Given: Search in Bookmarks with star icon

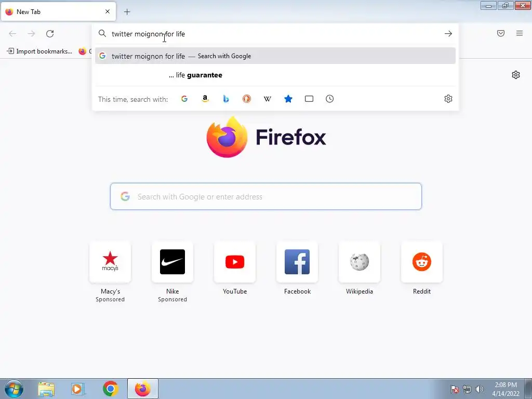Looking at the screenshot, I should point(288,99).
